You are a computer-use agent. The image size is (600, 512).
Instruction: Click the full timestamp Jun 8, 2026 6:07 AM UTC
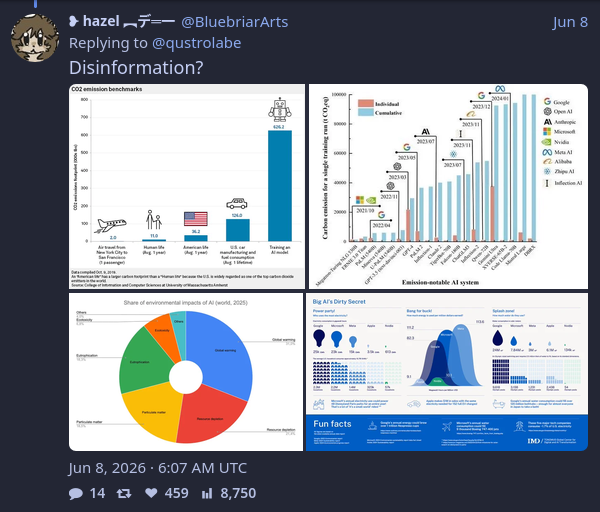(158, 468)
